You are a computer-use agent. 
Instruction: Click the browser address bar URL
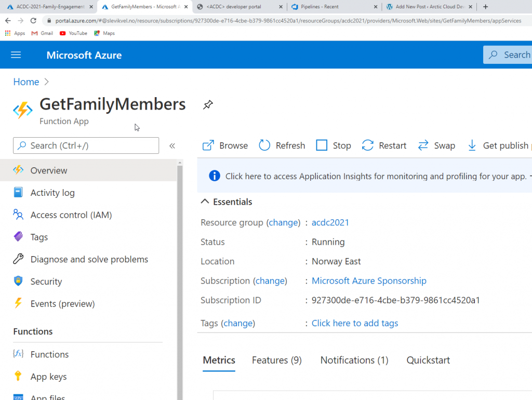288,21
